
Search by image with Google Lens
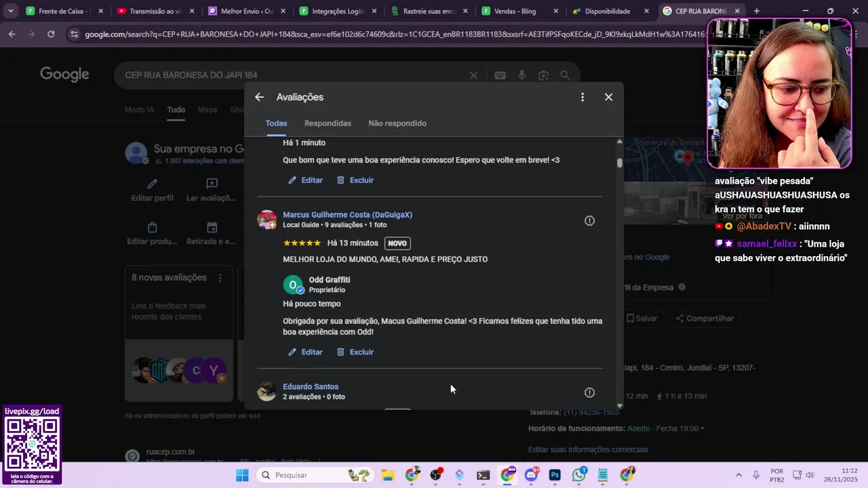pyautogui.click(x=543, y=75)
